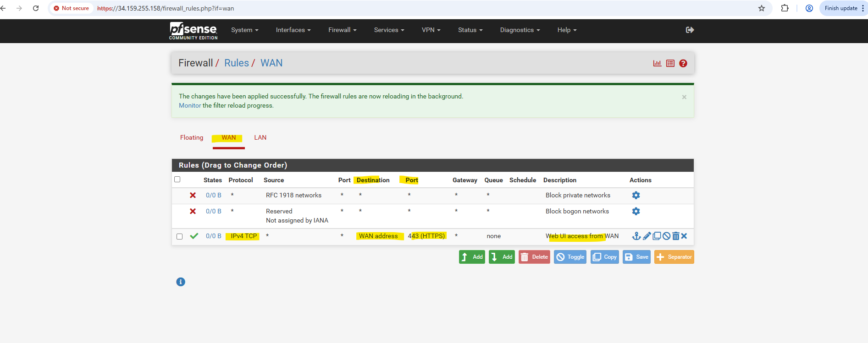Viewport: 868px width, 343px height.
Task: Open settings gear for Block bogon networks
Action: coord(636,211)
